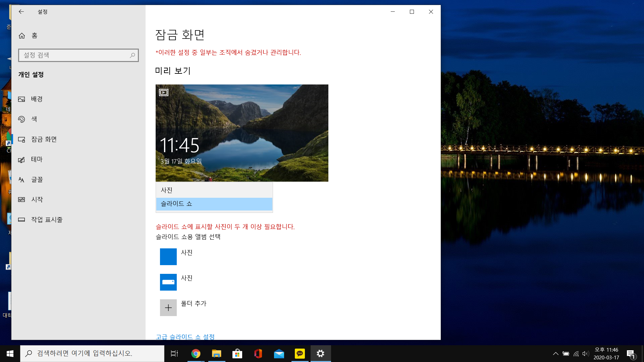
Task: Select 잠금 화면 in the sidebar
Action: click(44, 139)
